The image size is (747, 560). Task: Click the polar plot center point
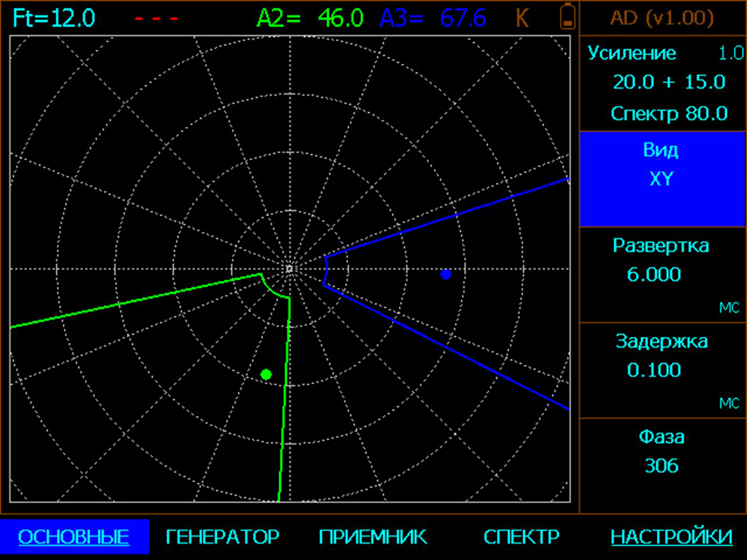point(290,269)
